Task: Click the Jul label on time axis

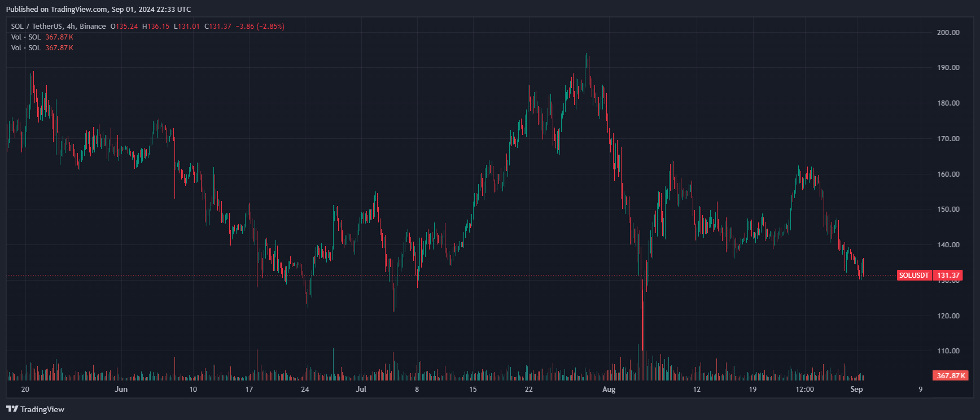Action: click(361, 390)
